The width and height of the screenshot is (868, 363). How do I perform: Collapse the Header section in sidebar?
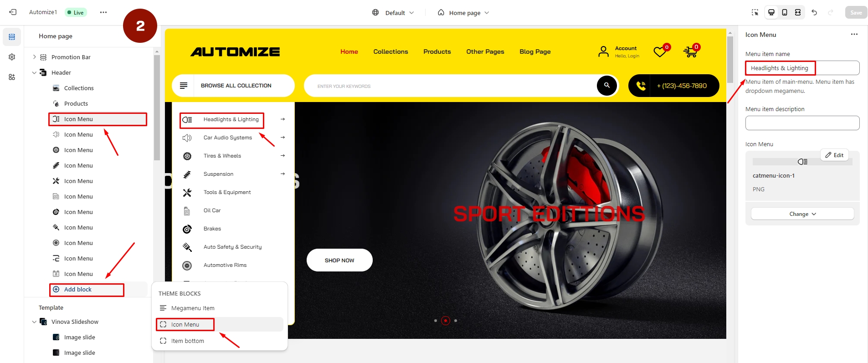(34, 72)
